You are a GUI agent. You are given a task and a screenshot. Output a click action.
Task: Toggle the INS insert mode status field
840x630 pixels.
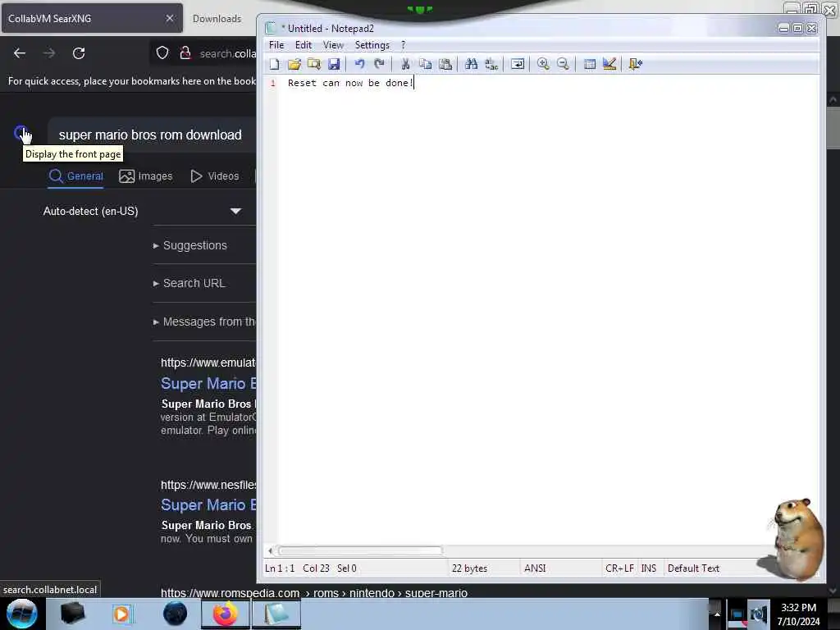[x=649, y=568]
